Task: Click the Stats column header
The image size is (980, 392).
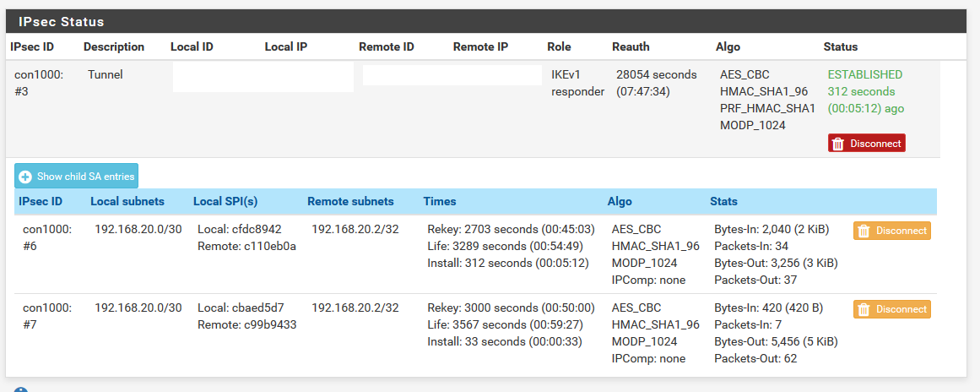Action: point(723,201)
